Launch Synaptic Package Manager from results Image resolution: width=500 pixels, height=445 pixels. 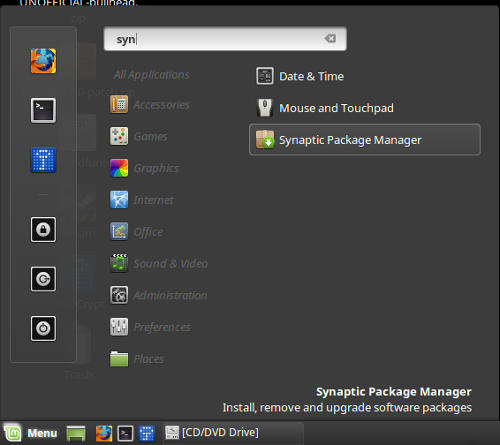tap(365, 140)
